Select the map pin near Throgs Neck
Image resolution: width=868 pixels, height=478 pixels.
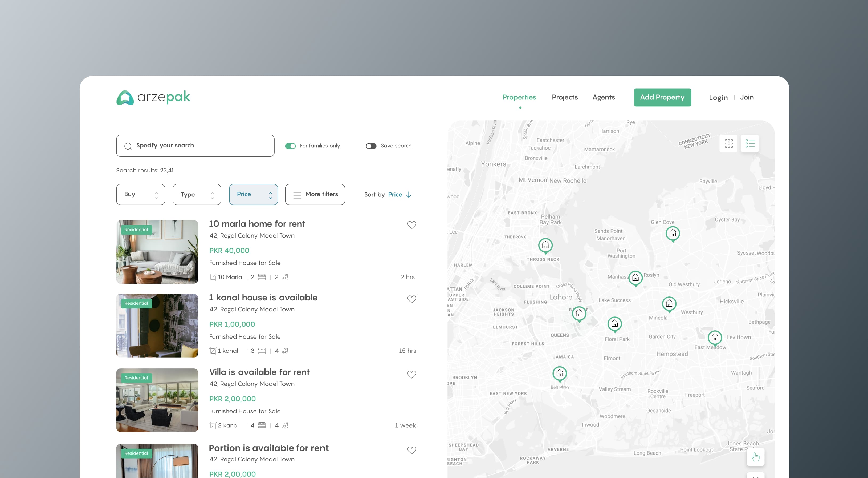[x=545, y=246]
